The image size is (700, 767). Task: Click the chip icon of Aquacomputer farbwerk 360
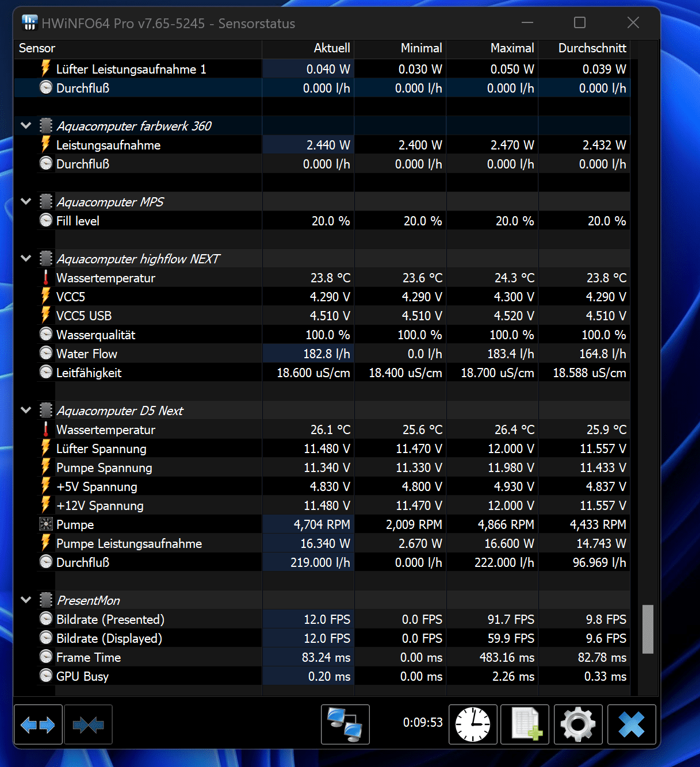tap(46, 126)
